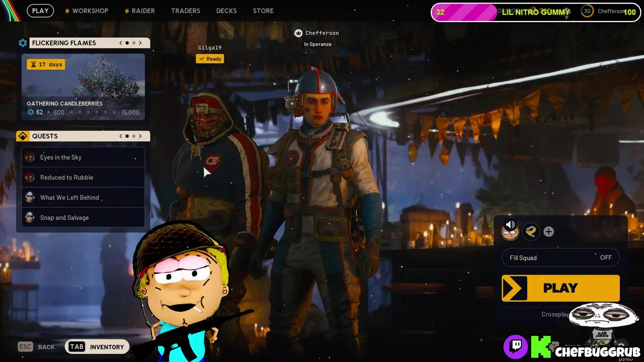
Task: Select second page dot in Quests header
Action: (x=134, y=136)
